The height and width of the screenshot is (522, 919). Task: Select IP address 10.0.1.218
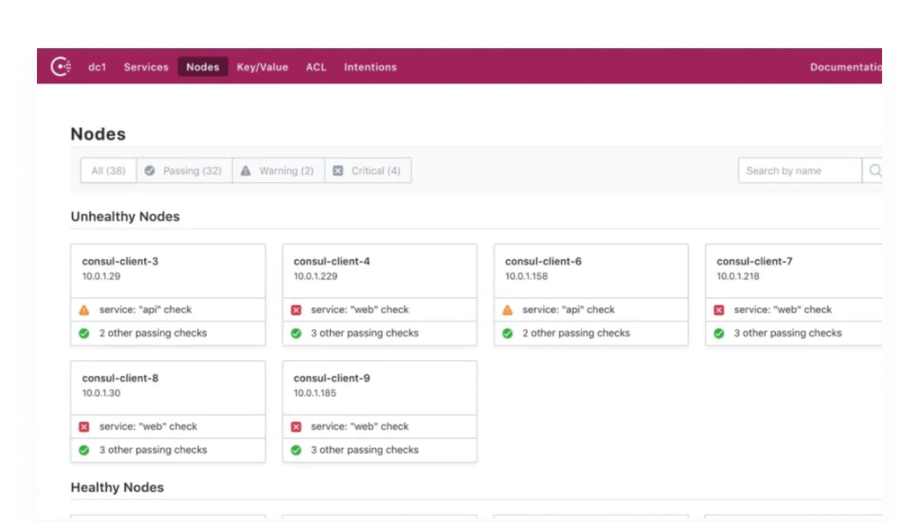(x=738, y=276)
